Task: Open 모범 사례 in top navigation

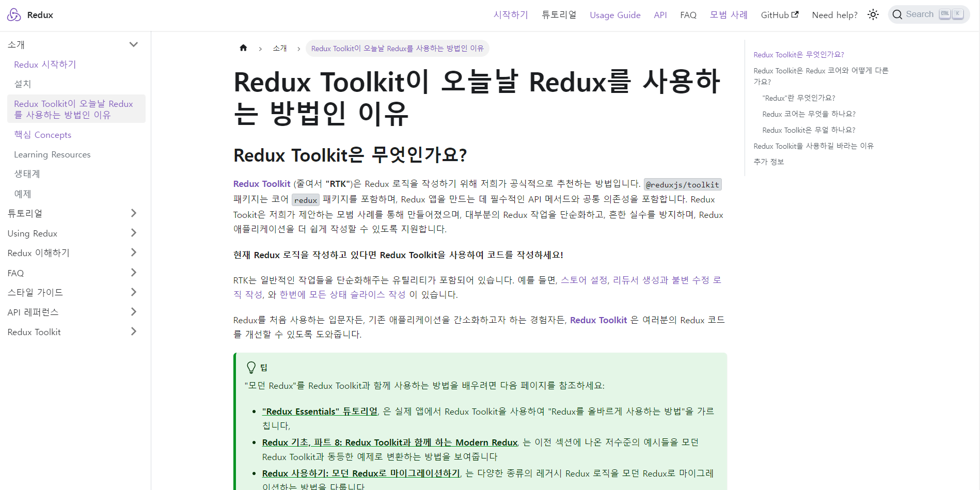Action: pyautogui.click(x=729, y=15)
